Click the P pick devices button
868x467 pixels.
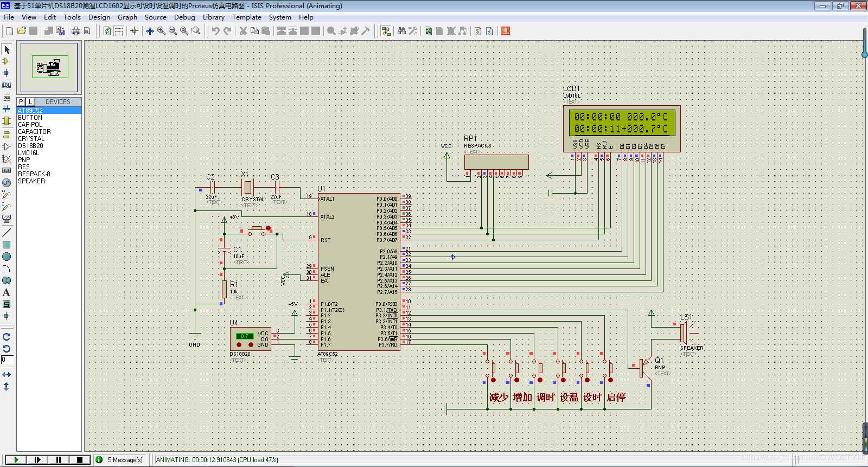(x=21, y=101)
